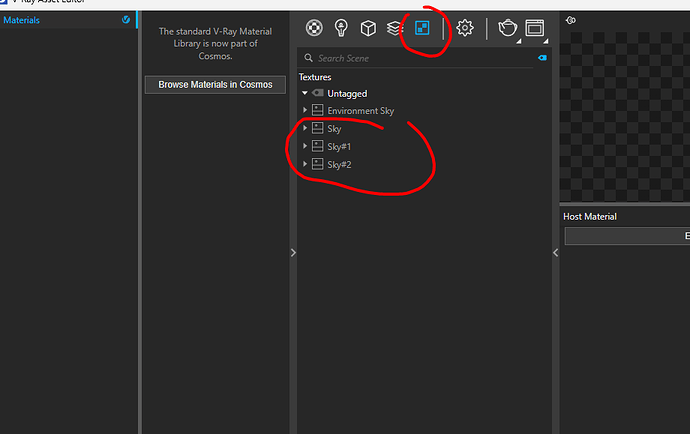The image size is (690, 434).
Task: Open the Render Elements layers icon
Action: click(x=395, y=28)
